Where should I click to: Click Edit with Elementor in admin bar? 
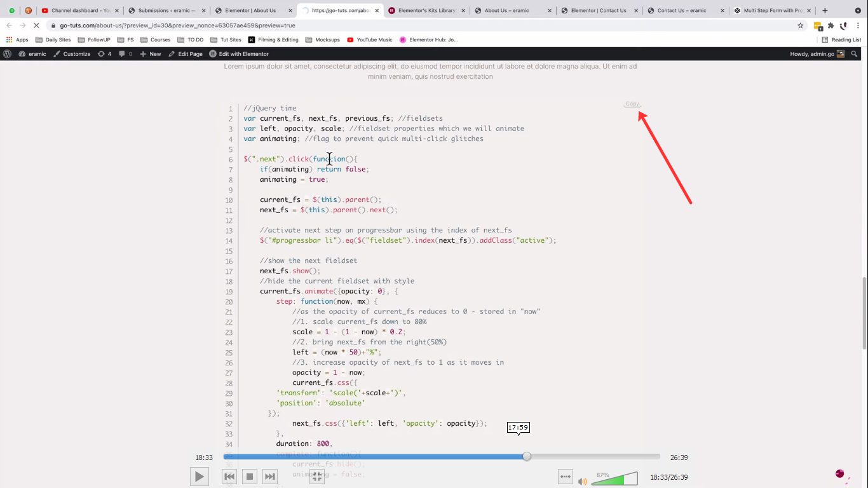[x=239, y=54]
